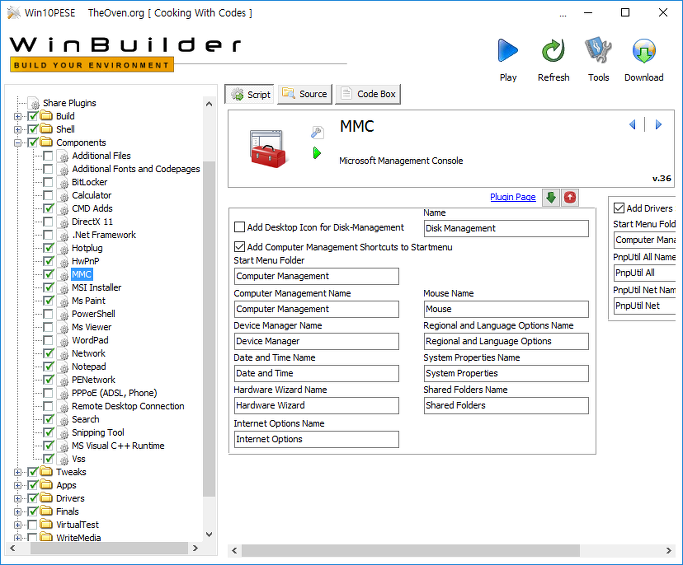
Task: Click the Disk Management Name field
Action: tap(506, 228)
